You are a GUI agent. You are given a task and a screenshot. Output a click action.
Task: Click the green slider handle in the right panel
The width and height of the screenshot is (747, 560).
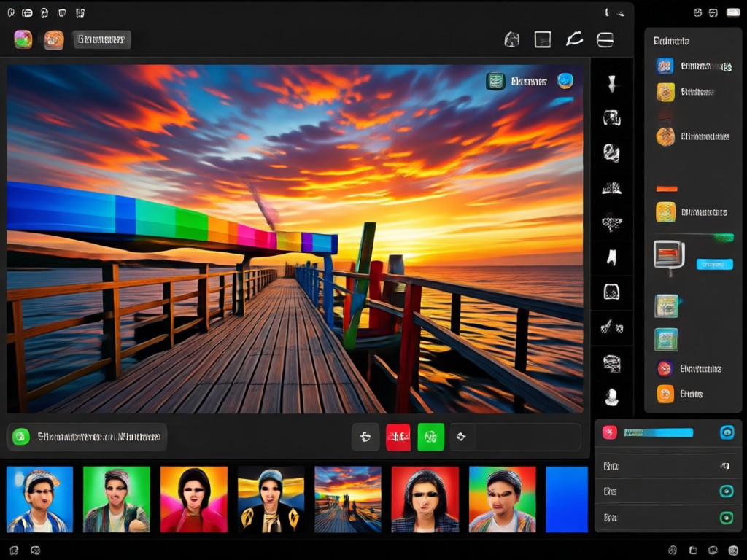[724, 237]
